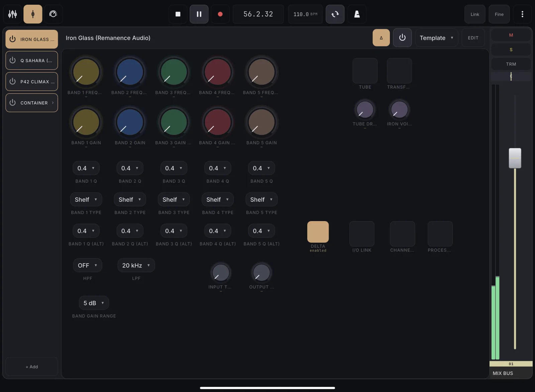The width and height of the screenshot is (535, 392).
Task: Mute the Mix Bus channel
Action: click(x=511, y=35)
